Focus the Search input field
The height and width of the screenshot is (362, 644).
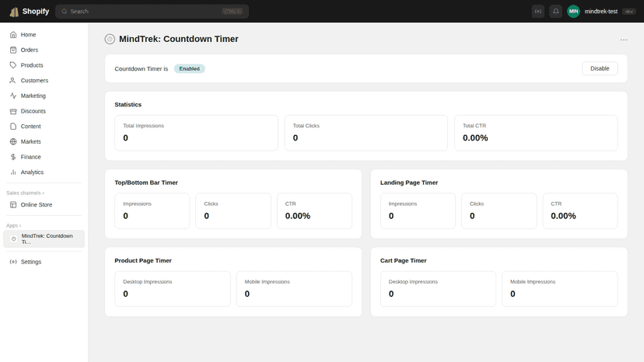[x=152, y=12]
